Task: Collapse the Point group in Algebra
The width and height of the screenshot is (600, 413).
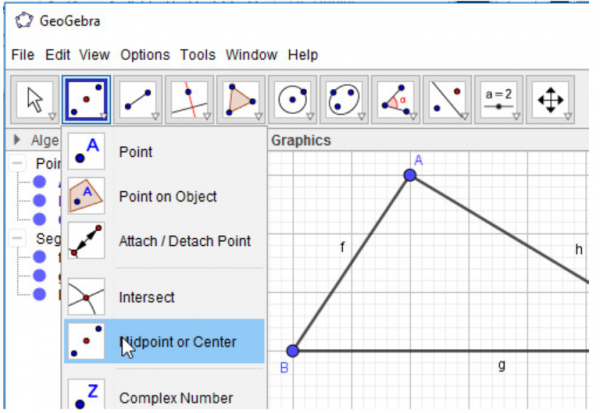Action: tap(17, 163)
